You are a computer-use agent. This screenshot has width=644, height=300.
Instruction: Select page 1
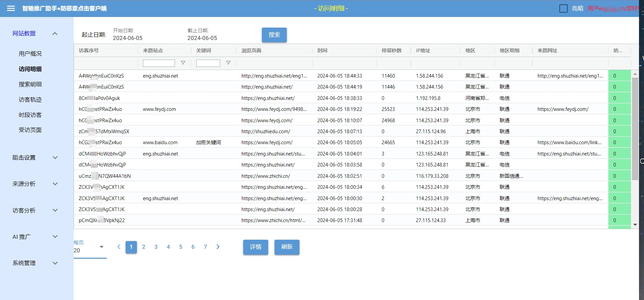pyautogui.click(x=131, y=247)
